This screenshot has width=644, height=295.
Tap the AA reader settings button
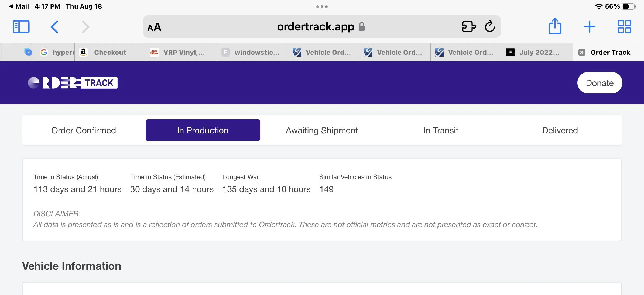coord(154,27)
